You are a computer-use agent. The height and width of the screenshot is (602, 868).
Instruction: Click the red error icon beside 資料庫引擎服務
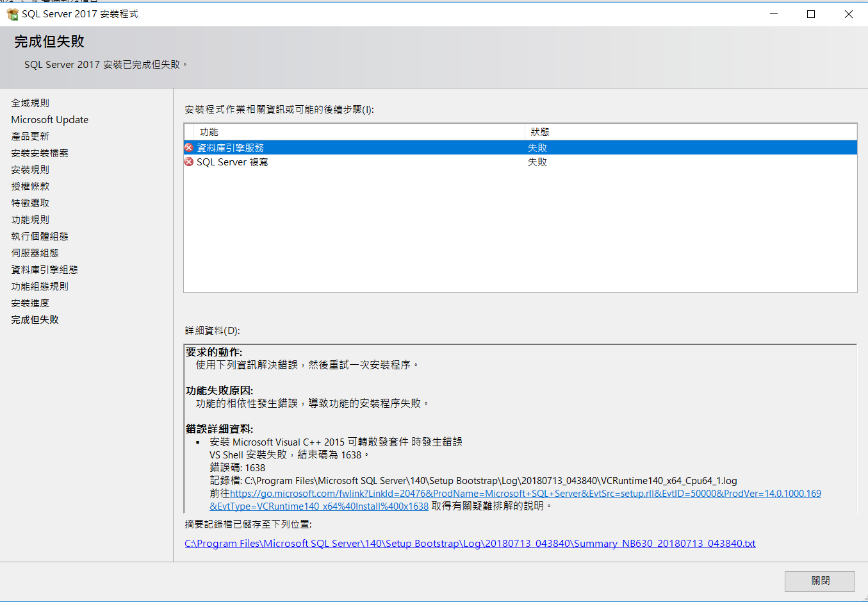tap(189, 147)
